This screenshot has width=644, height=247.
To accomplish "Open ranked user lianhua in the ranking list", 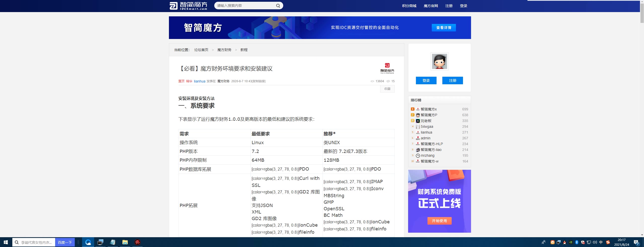I will point(426,132).
